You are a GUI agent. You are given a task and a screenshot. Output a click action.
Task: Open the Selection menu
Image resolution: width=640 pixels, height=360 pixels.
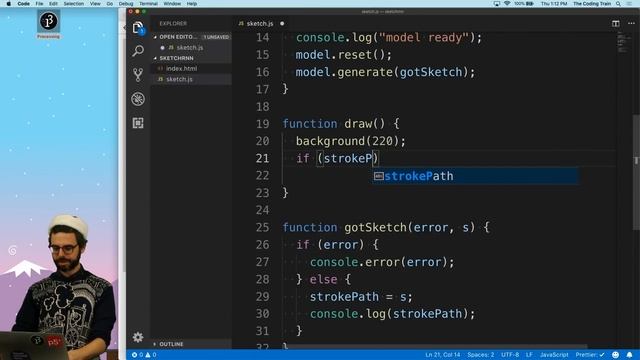click(73, 4)
